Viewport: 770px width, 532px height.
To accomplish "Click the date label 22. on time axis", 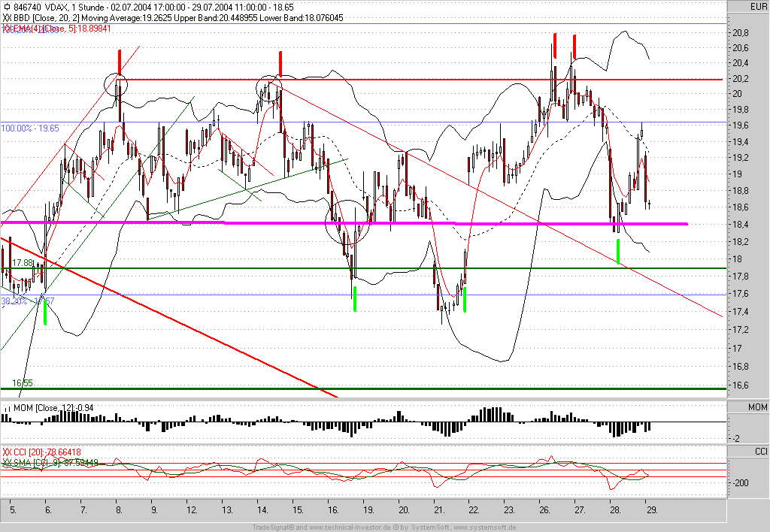I will point(474,510).
